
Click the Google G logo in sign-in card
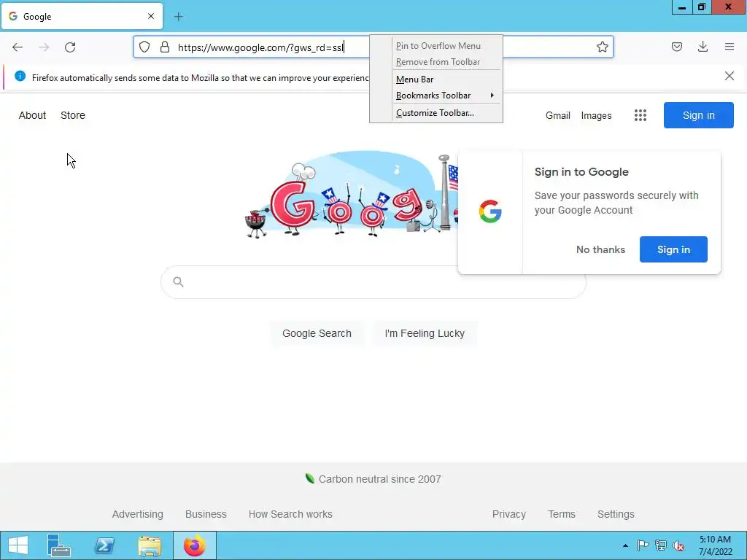490,211
